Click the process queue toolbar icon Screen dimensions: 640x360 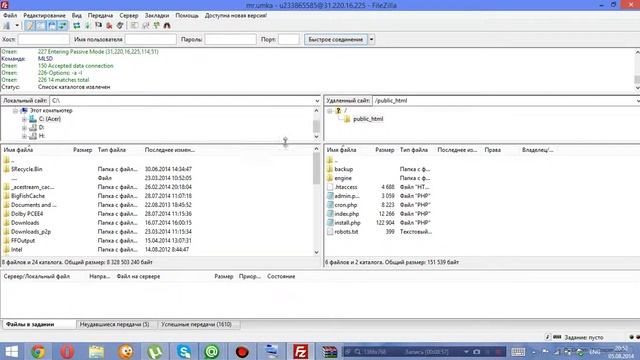[87, 26]
